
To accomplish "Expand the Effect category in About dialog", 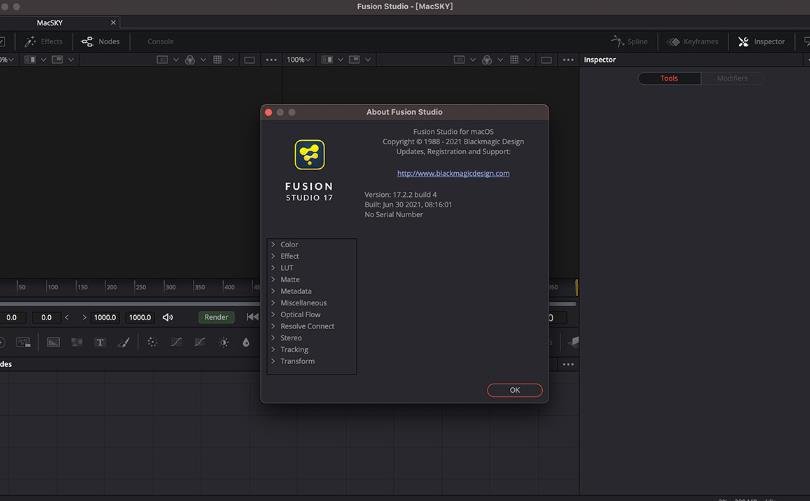I will [x=273, y=256].
